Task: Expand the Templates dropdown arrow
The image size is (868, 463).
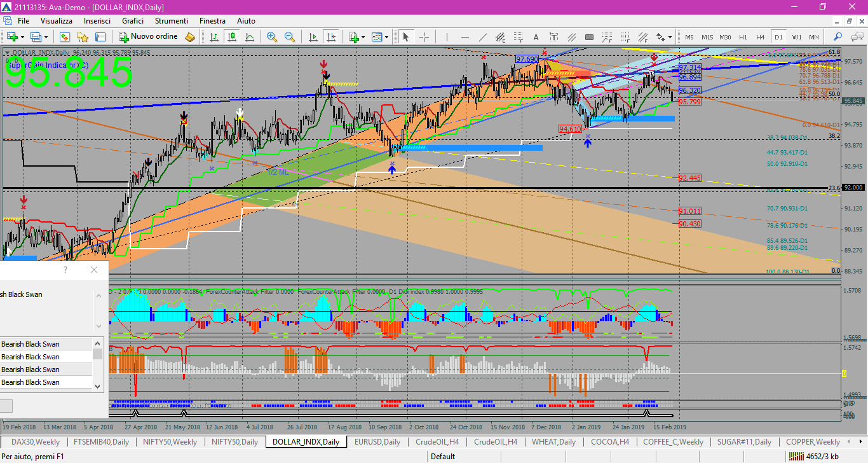Action: pyautogui.click(x=387, y=37)
